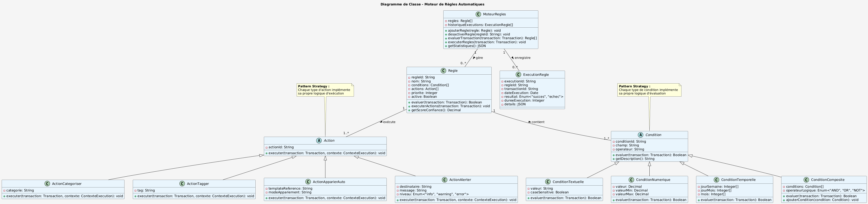Click the Pattern Strategy note about conditions
Image resolution: width=868 pixels, height=204 pixels.
coord(649,90)
